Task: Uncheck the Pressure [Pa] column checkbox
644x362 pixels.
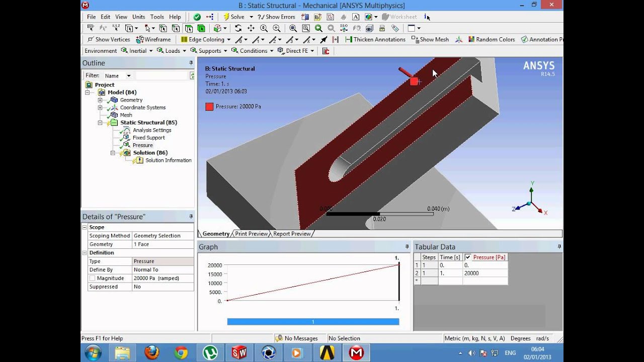Action: coord(468,257)
